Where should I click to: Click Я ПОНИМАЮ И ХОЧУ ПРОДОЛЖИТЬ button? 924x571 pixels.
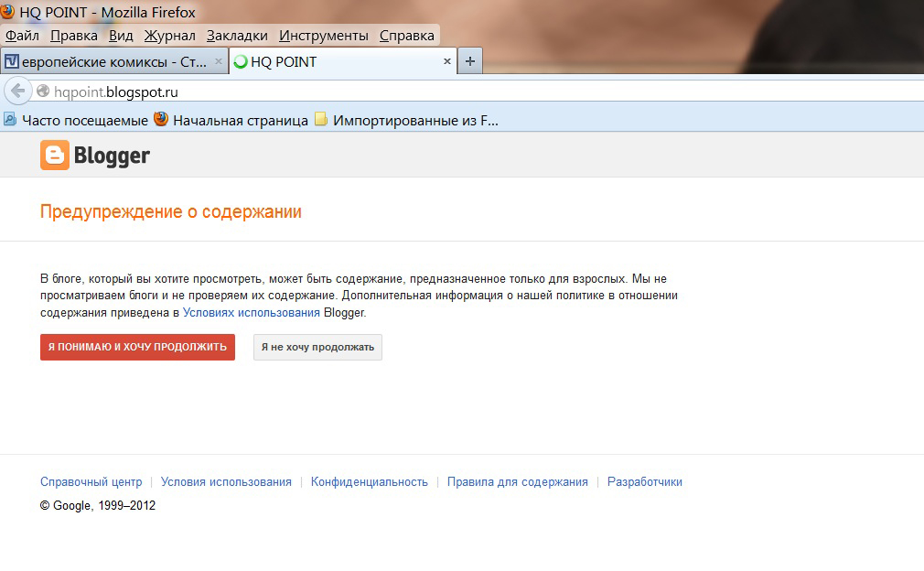coord(137,347)
